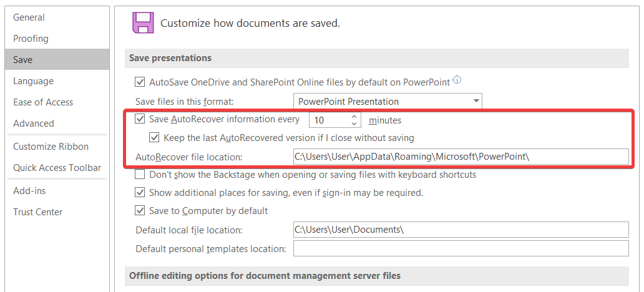Click the AutoRecover file location field

[461, 157]
